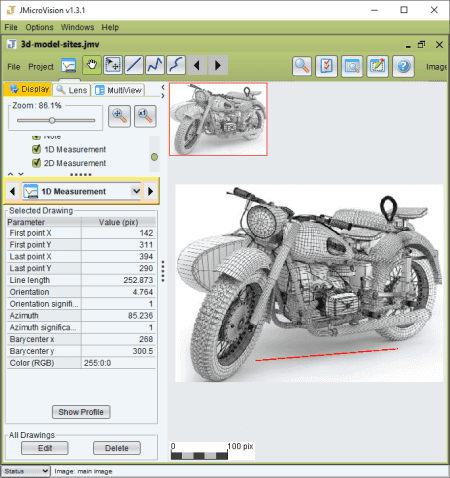The width and height of the screenshot is (450, 478).
Task: Click the Delete button under All Drawings
Action: click(x=117, y=448)
